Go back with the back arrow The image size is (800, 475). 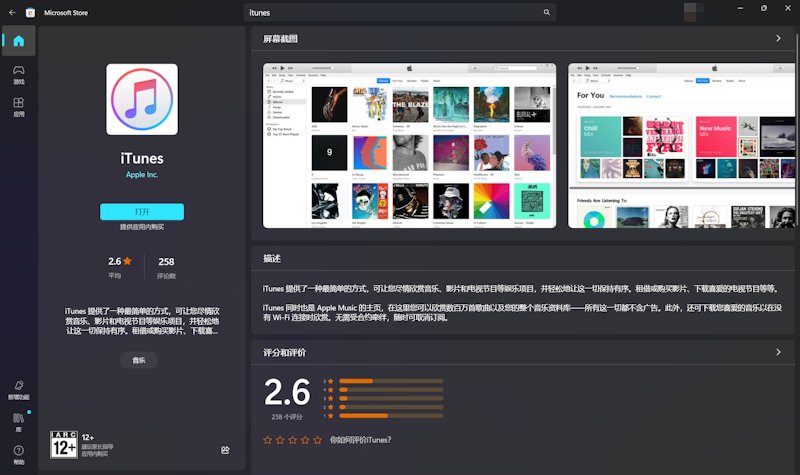click(12, 12)
